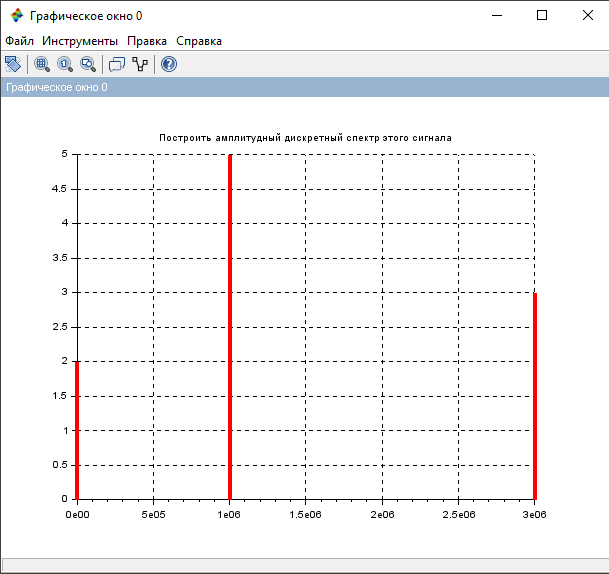Click the x-axis label '5e05'
This screenshot has width=609, height=574.
click(x=153, y=515)
